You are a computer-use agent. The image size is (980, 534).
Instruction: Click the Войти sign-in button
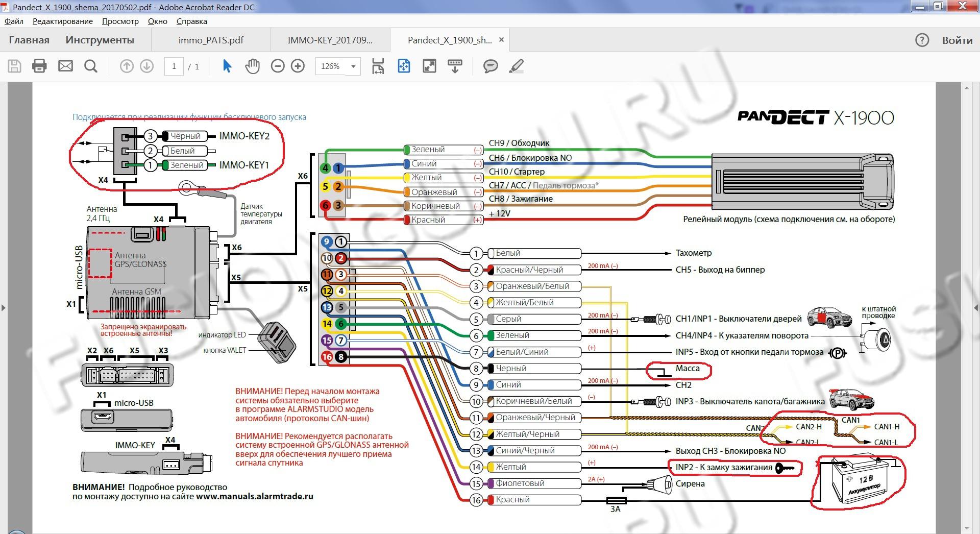pyautogui.click(x=957, y=40)
